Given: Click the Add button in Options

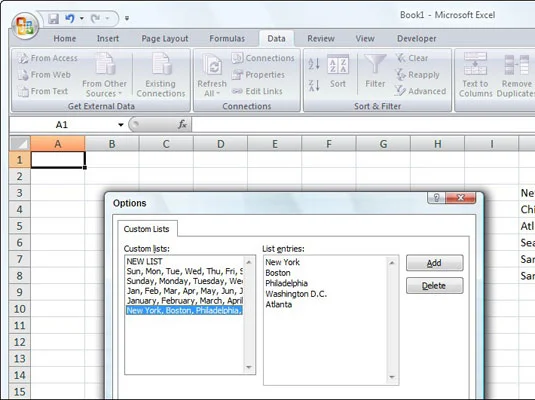Looking at the screenshot, I should [x=434, y=263].
